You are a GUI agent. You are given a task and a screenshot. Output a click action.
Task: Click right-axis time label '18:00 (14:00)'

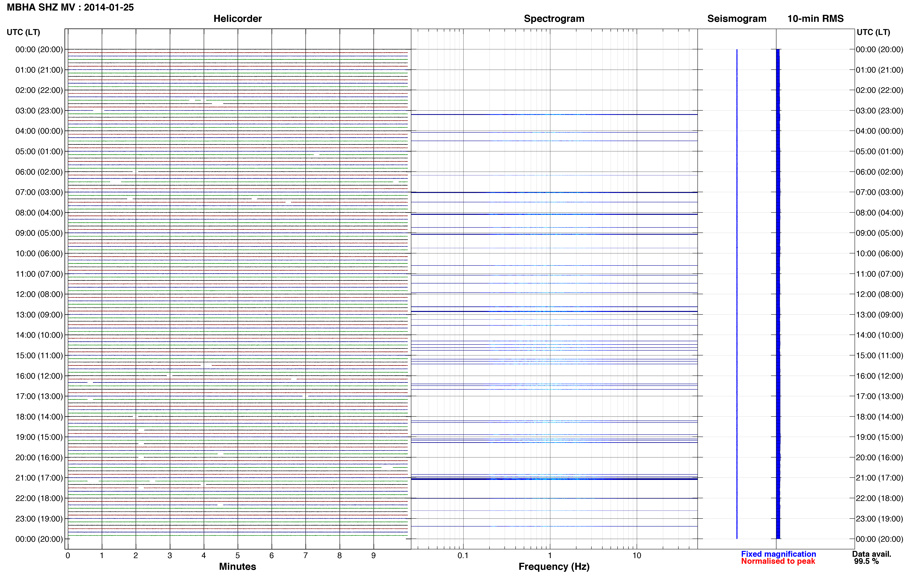879,417
